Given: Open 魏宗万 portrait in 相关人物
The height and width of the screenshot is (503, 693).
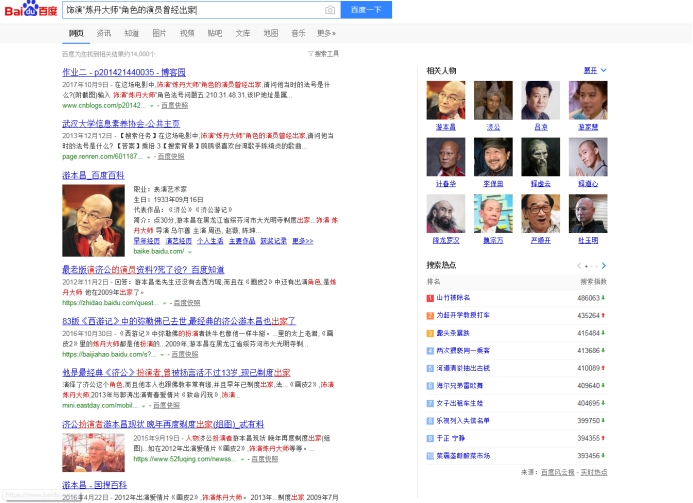Looking at the screenshot, I should coord(493,213).
